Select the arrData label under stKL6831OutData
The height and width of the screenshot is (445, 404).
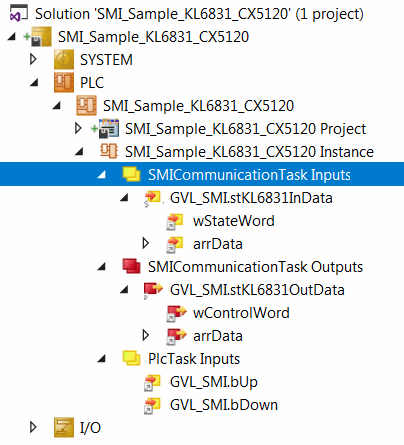click(218, 336)
